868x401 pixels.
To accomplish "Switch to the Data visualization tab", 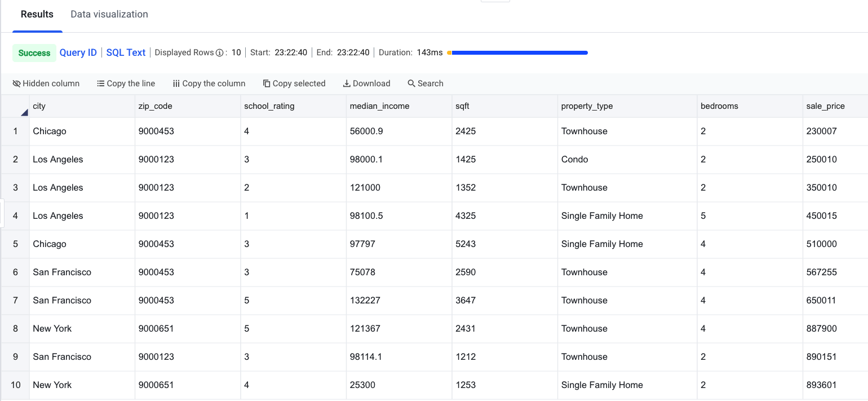I will (109, 15).
